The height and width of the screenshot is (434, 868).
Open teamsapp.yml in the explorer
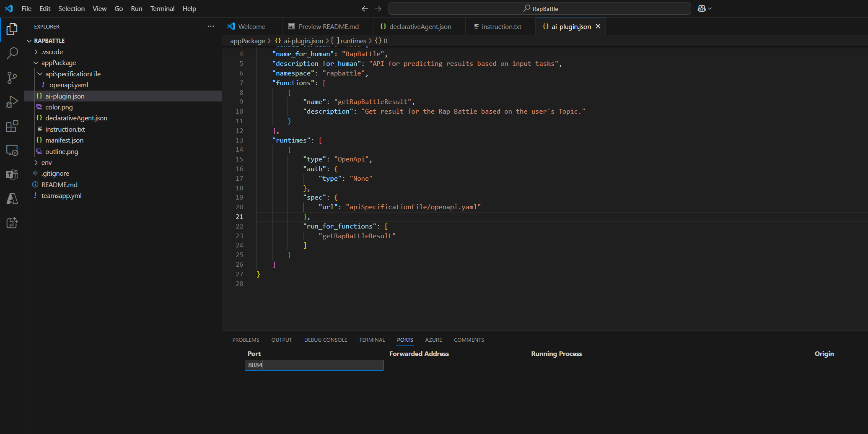click(x=61, y=195)
